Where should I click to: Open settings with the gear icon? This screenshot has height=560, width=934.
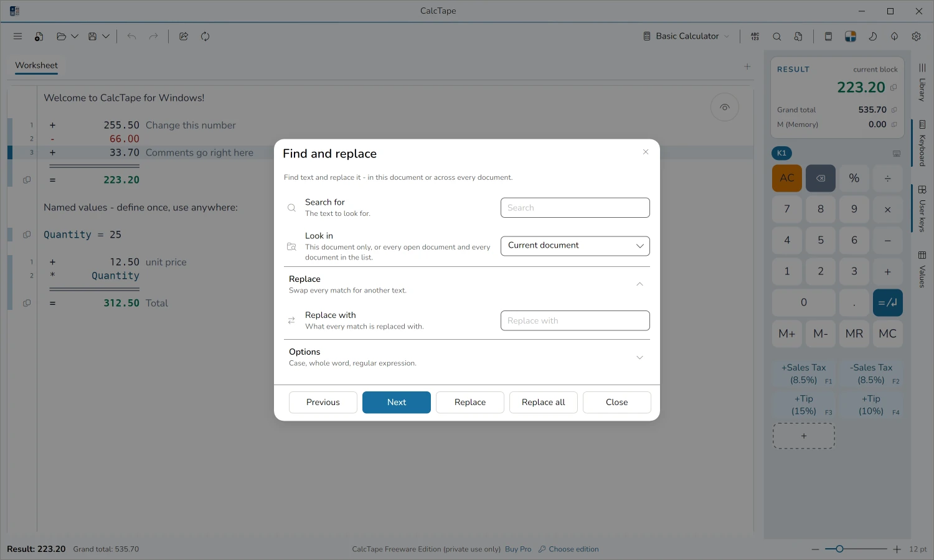[x=917, y=37]
